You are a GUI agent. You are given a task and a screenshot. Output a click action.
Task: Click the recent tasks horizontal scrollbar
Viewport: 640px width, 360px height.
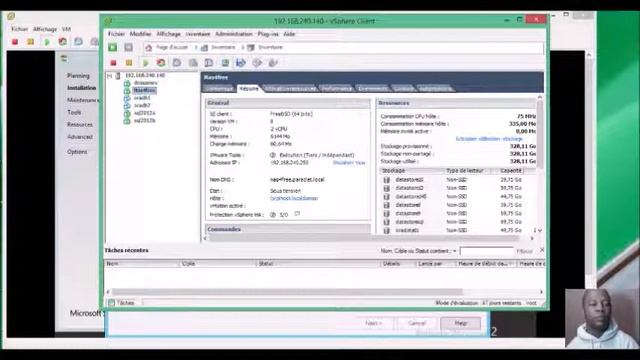click(287, 292)
